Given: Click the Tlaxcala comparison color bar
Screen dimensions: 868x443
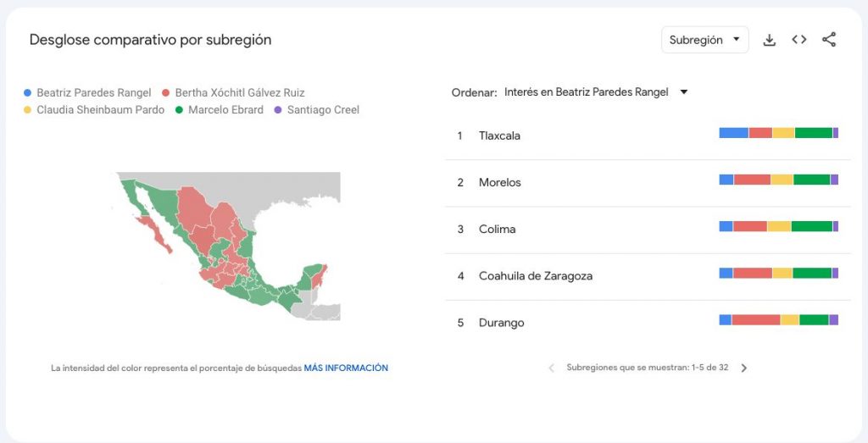Looking at the screenshot, I should (778, 133).
